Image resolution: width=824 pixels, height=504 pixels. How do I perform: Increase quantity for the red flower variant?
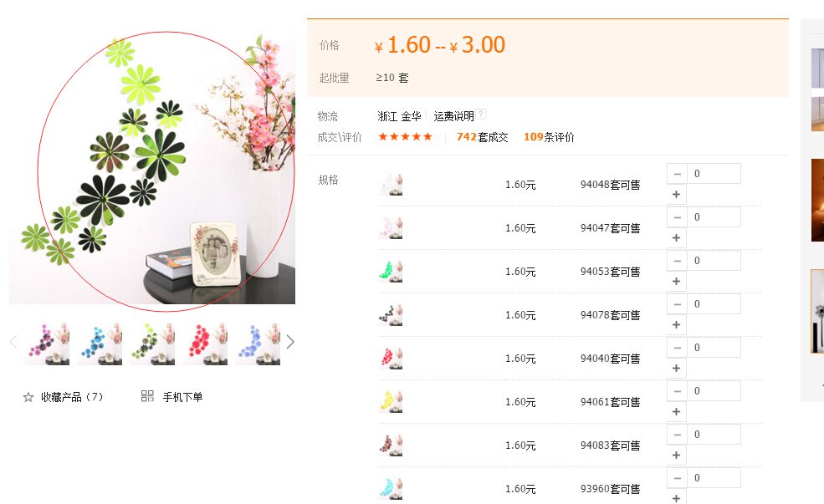pyautogui.click(x=676, y=368)
